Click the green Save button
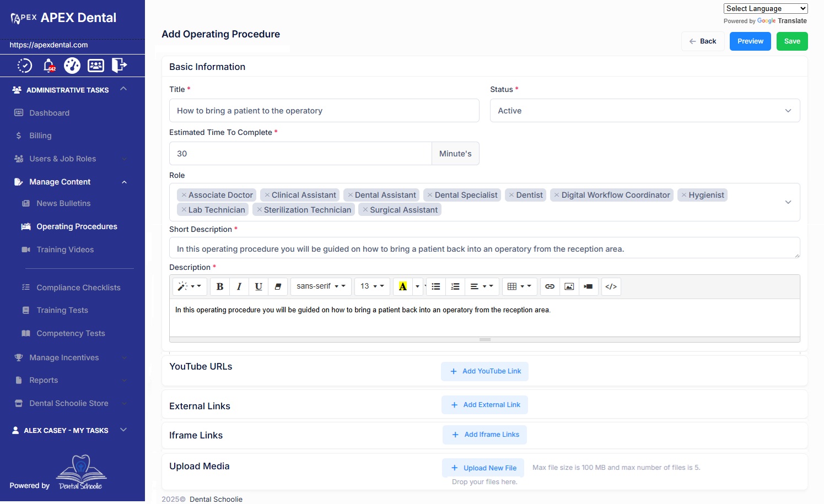824x504 pixels. [x=792, y=41]
